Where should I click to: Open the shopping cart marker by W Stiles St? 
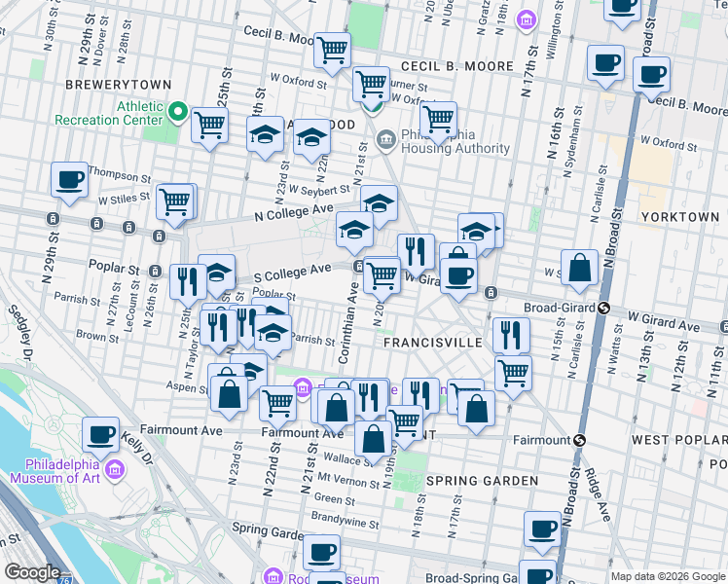[175, 201]
